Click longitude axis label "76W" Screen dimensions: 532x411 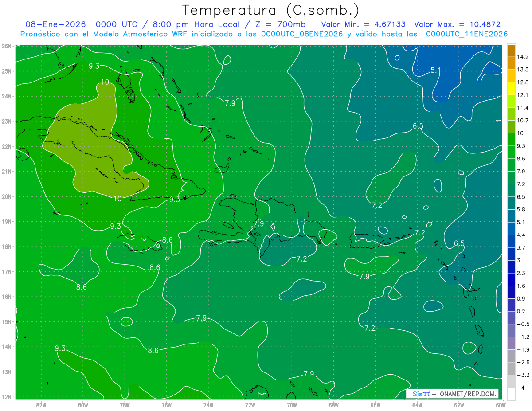(166, 405)
